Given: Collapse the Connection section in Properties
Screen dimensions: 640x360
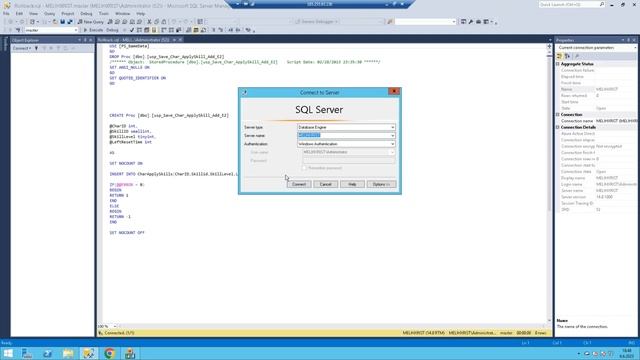Looking at the screenshot, I should (x=558, y=115).
